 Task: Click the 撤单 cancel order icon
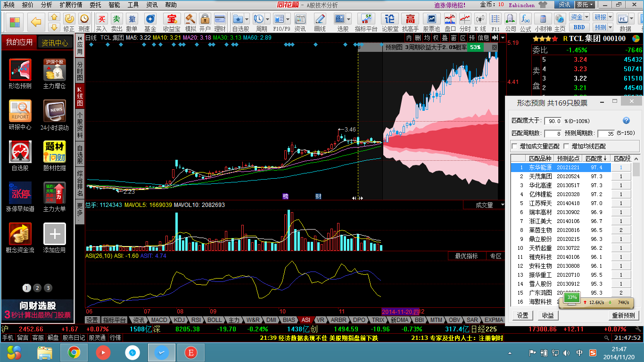click(x=132, y=22)
